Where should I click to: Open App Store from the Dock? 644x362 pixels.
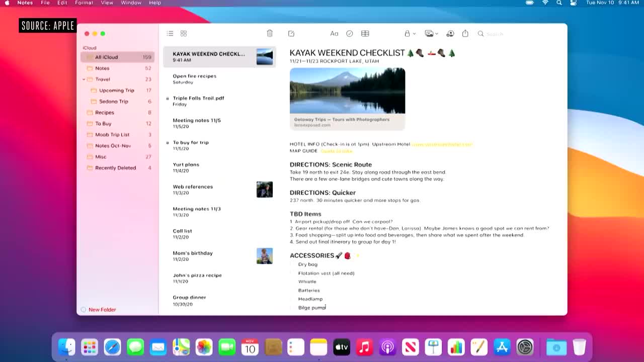[502, 347]
